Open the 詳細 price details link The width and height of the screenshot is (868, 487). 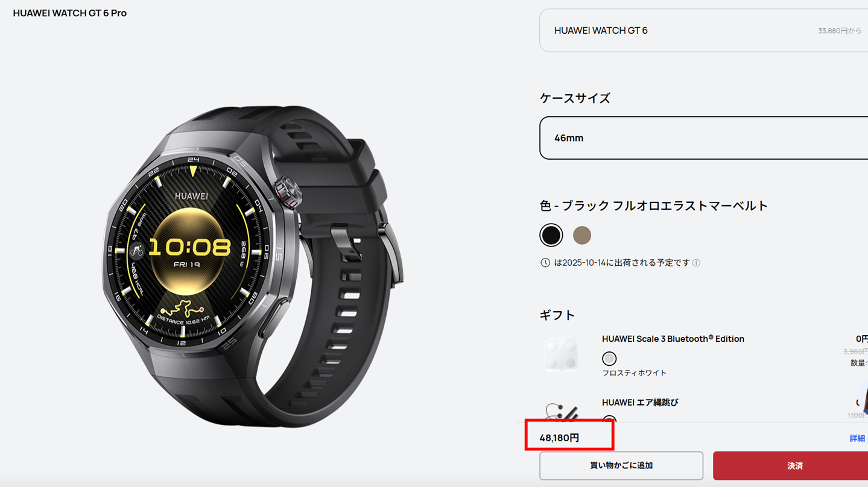coord(857,438)
